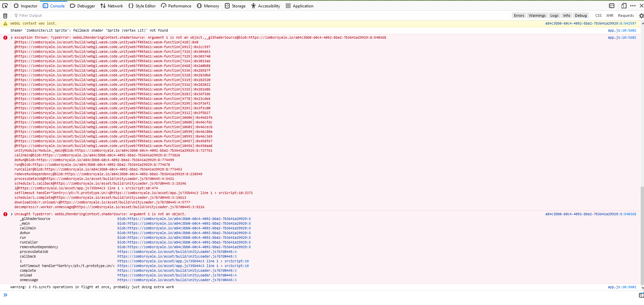Enable the Errors log filter

[519, 15]
